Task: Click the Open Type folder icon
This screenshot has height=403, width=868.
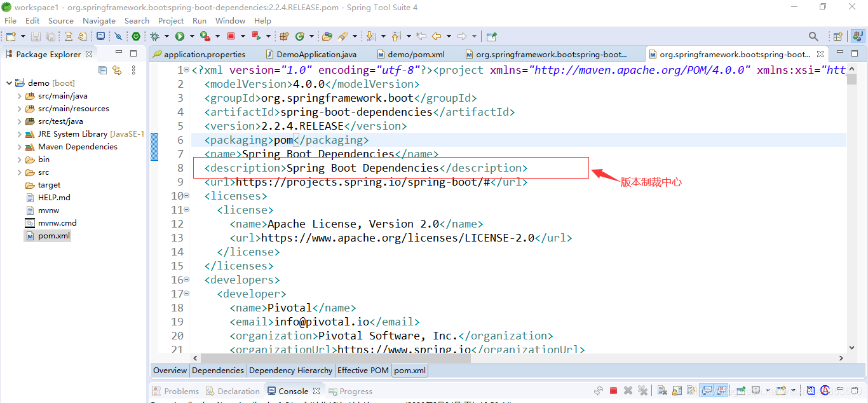Action: (x=327, y=36)
